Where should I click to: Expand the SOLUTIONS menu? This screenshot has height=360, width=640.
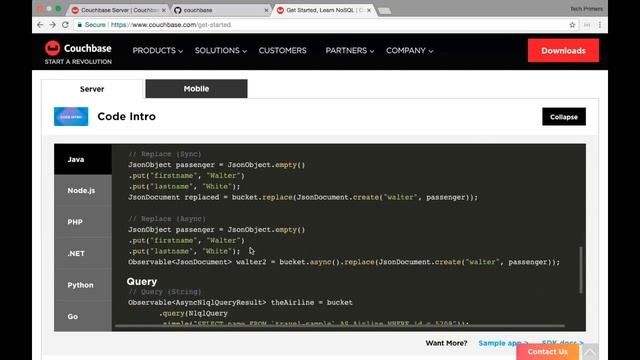click(220, 51)
